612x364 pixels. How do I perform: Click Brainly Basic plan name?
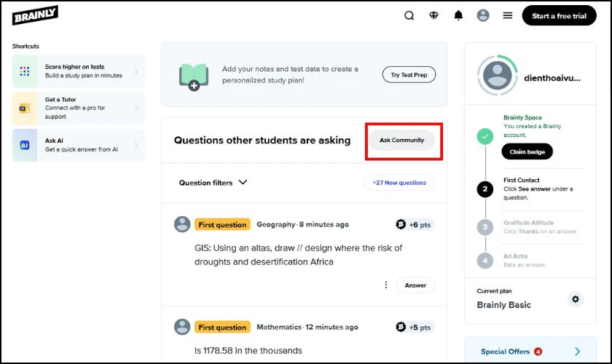(504, 305)
